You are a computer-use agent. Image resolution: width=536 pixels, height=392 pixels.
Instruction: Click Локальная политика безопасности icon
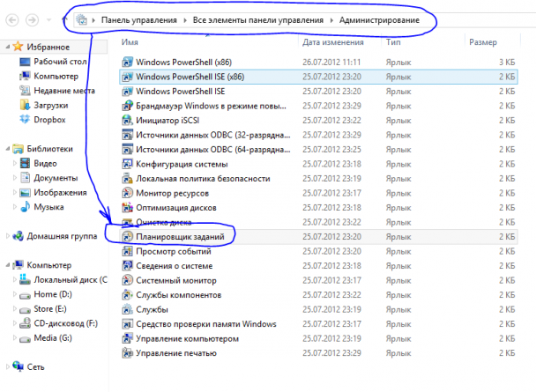pos(127,179)
